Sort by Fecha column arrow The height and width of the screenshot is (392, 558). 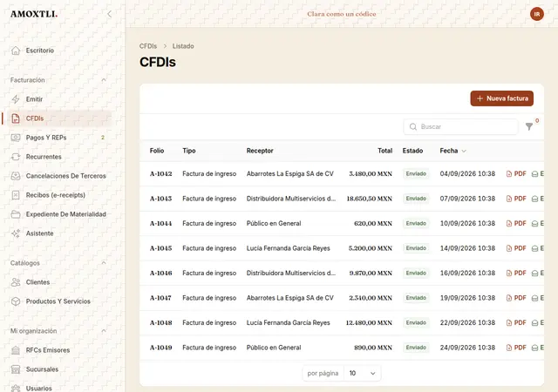[464, 151]
